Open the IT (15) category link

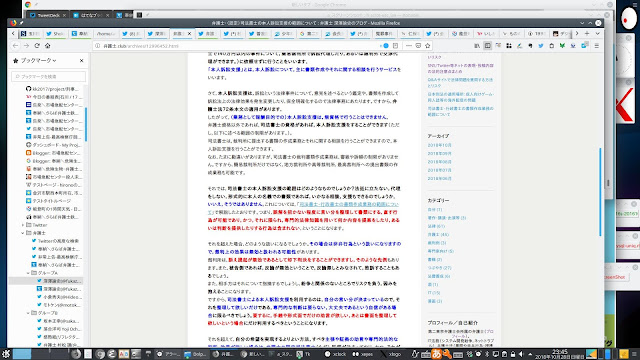[x=434, y=293]
